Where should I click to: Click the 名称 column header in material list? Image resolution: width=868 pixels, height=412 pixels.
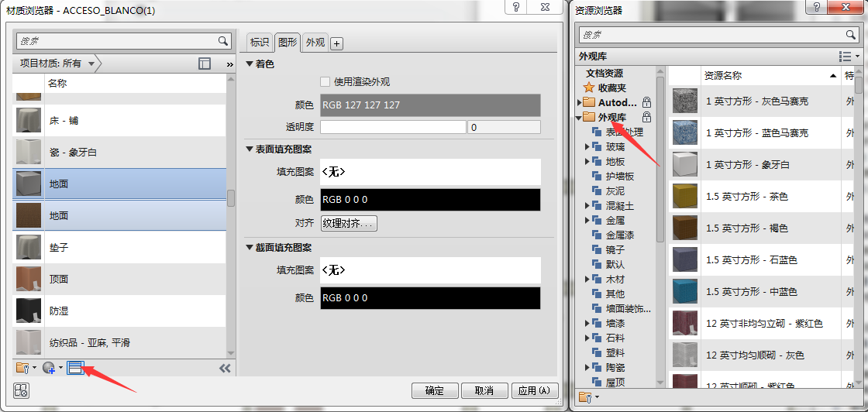coord(135,84)
